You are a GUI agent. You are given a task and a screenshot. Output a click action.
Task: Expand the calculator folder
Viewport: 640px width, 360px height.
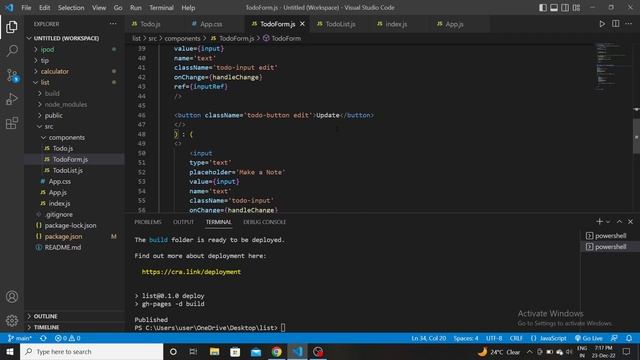55,71
